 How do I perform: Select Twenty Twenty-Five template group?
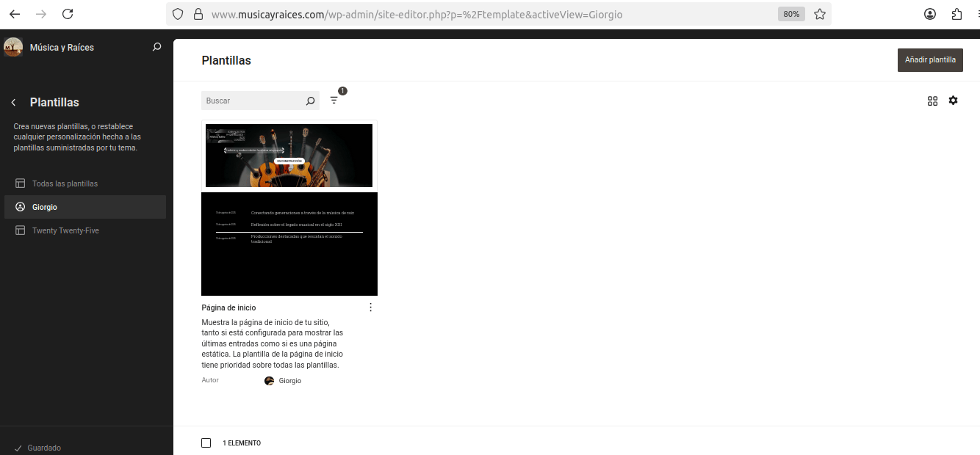[65, 230]
